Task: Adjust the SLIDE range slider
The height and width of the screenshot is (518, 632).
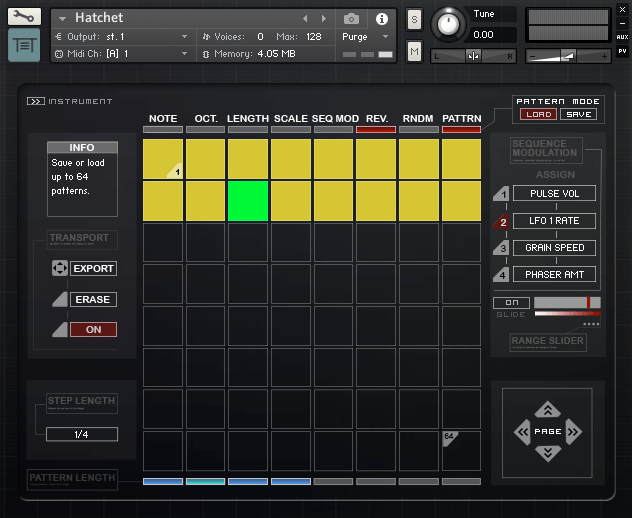Action: point(567,302)
